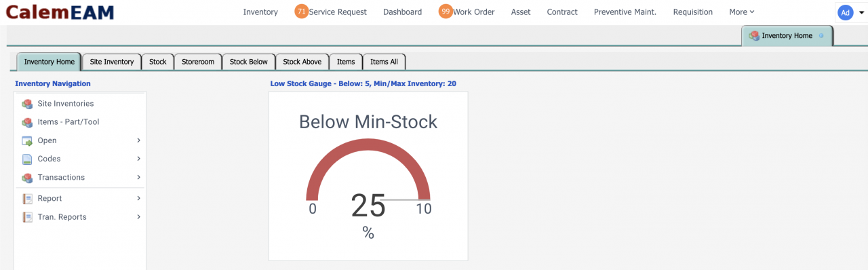
Task: Open the Items All tab
Action: pos(384,62)
